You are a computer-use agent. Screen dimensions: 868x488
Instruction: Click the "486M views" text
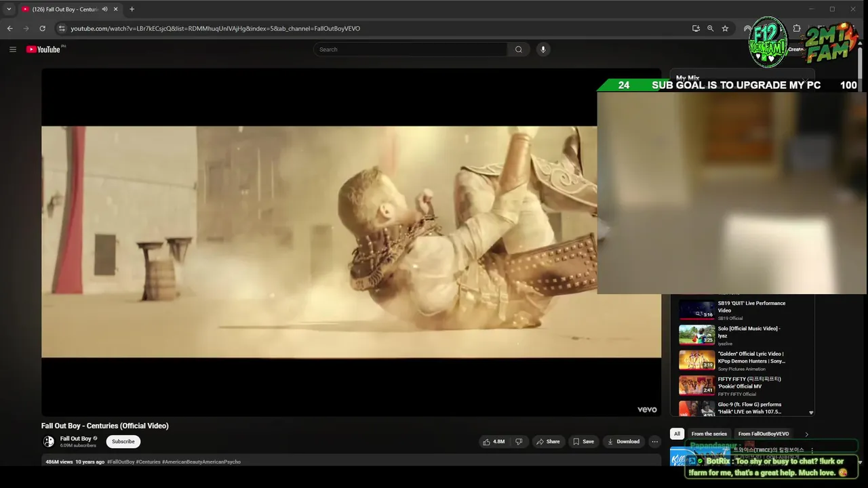click(x=59, y=462)
